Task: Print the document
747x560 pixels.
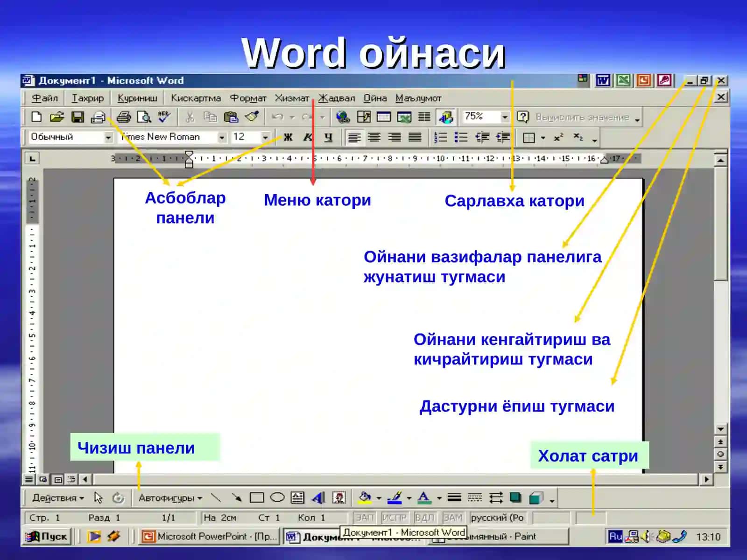Action: coord(123,117)
